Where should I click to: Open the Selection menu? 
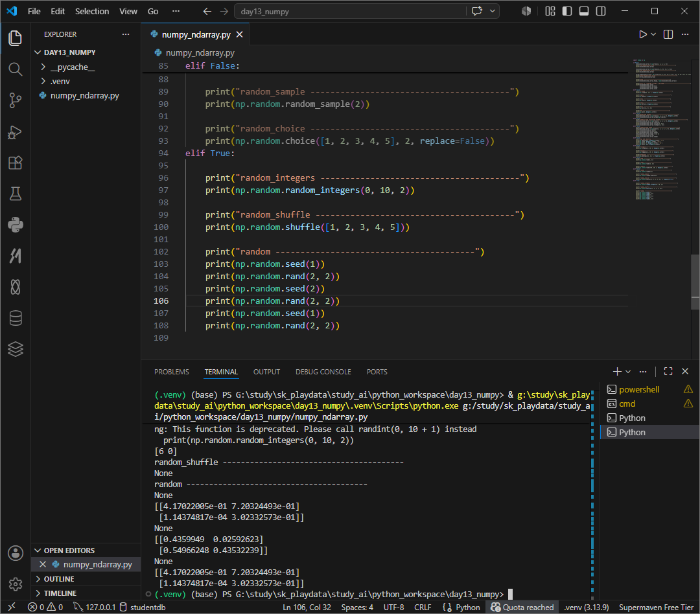click(92, 11)
